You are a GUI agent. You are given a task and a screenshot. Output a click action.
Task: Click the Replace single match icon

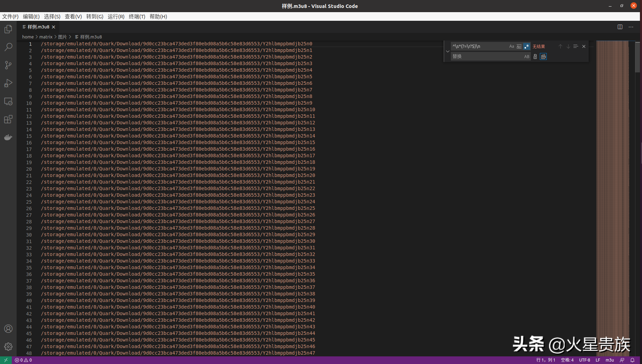tap(535, 56)
